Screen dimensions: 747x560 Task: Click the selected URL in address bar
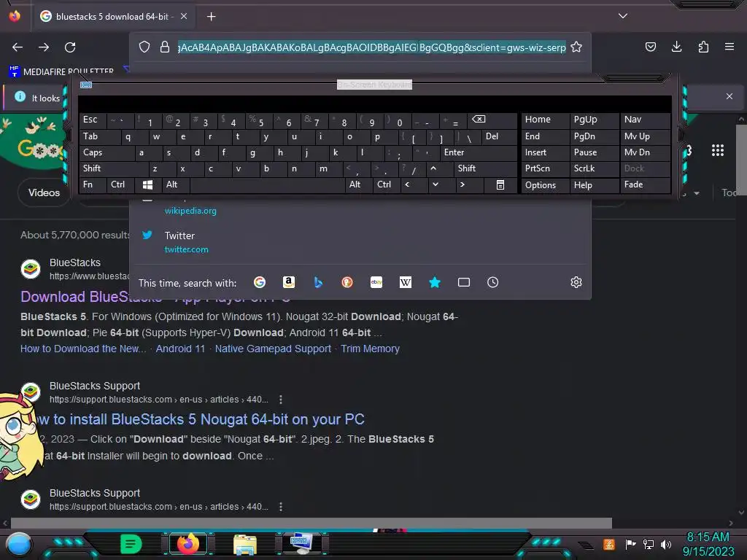tap(371, 47)
